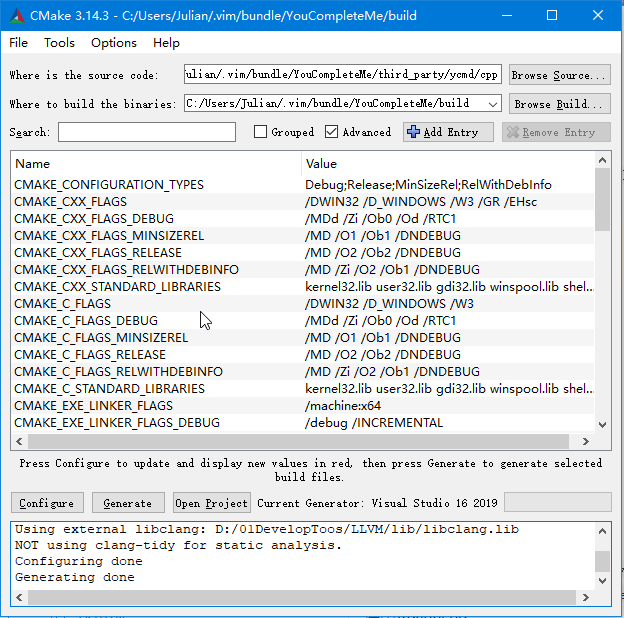The width and height of the screenshot is (624, 618).
Task: Click the Value column header
Action: tap(448, 164)
